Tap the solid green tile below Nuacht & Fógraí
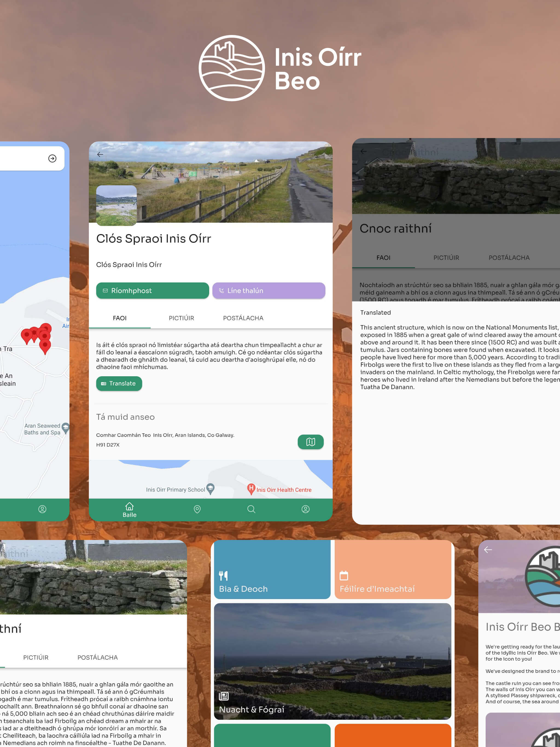This screenshot has height=747, width=560. pos(272,735)
